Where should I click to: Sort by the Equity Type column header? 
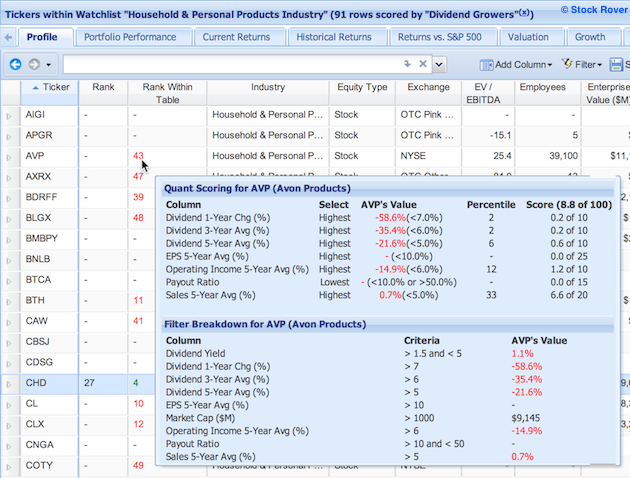pos(362,93)
